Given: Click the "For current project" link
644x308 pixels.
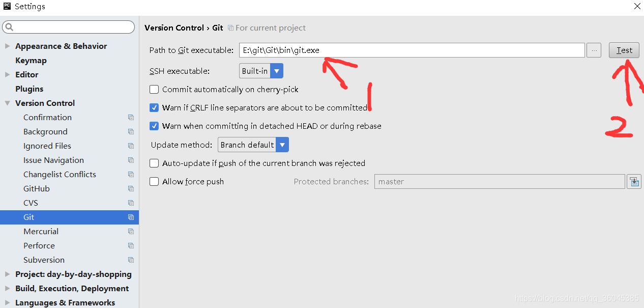Looking at the screenshot, I should pyautogui.click(x=271, y=27).
